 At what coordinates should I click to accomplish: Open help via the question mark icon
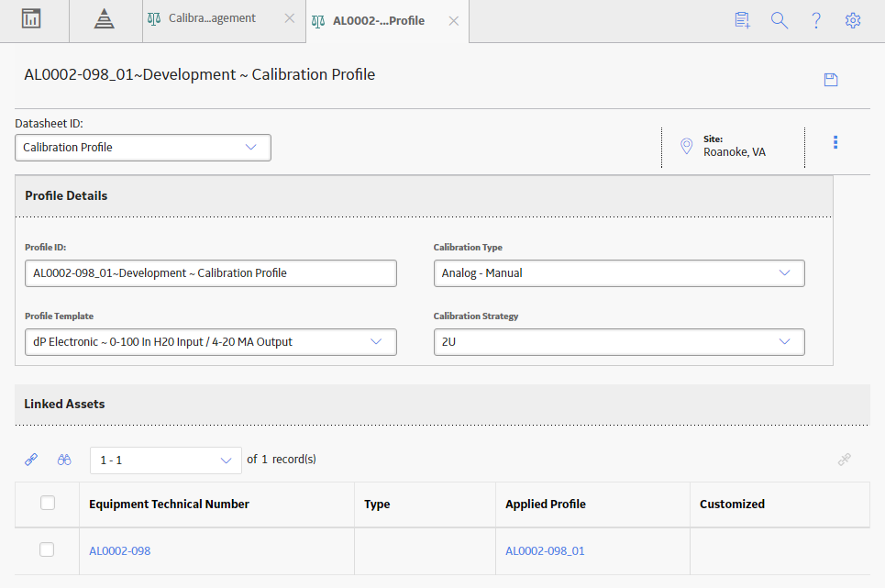(816, 20)
